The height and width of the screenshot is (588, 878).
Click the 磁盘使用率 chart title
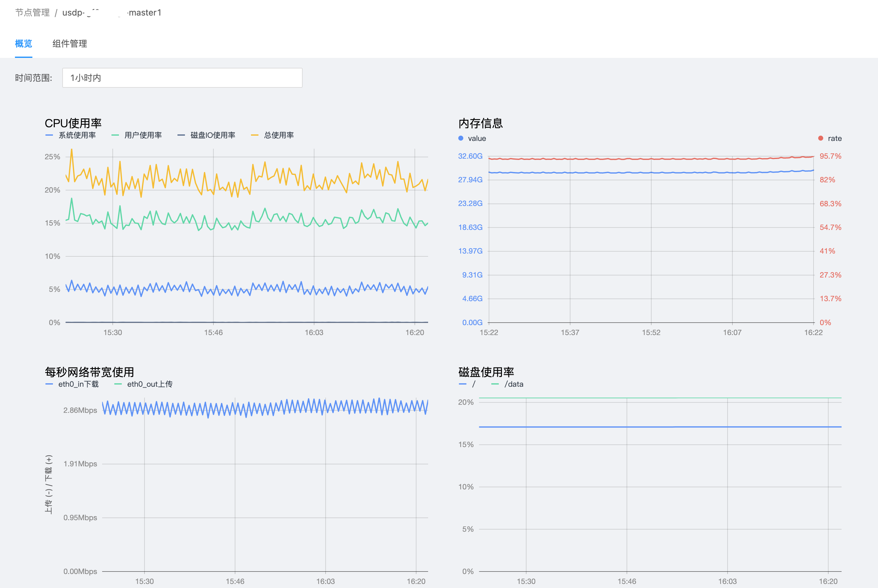point(486,372)
